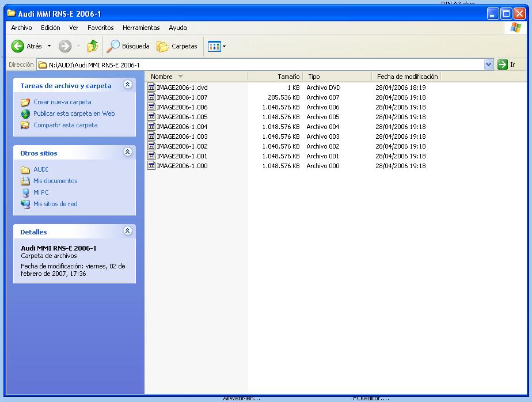Click the 1 KB size cell
Screen dimensions: 532x402
(294, 88)
